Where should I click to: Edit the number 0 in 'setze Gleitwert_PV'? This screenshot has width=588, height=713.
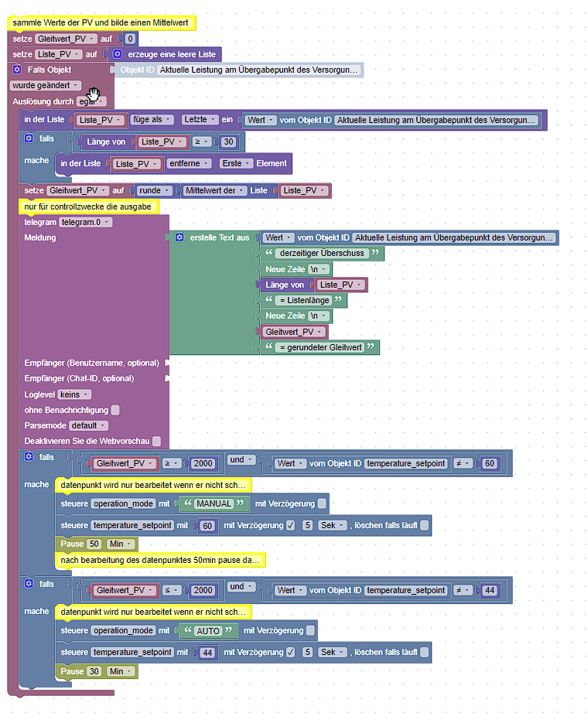(130, 39)
